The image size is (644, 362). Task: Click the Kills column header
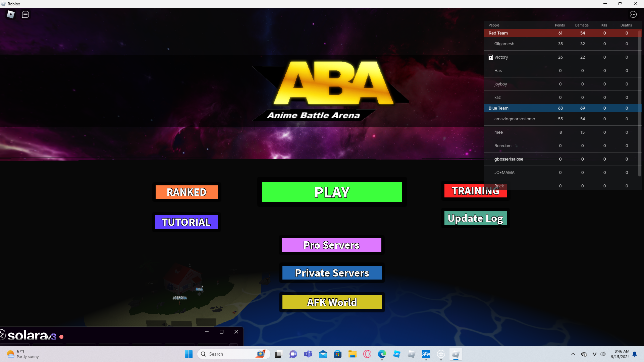coord(604,25)
